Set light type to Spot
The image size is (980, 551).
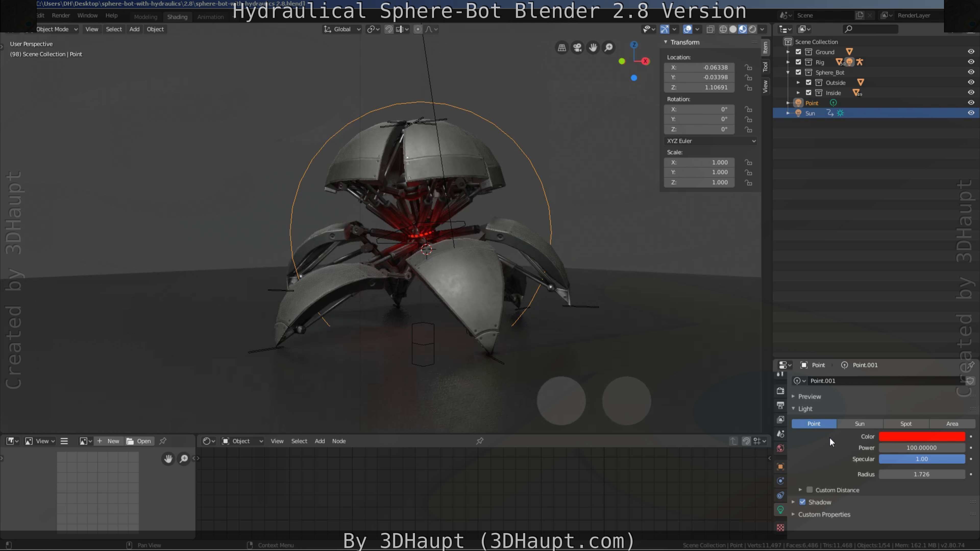pos(906,424)
